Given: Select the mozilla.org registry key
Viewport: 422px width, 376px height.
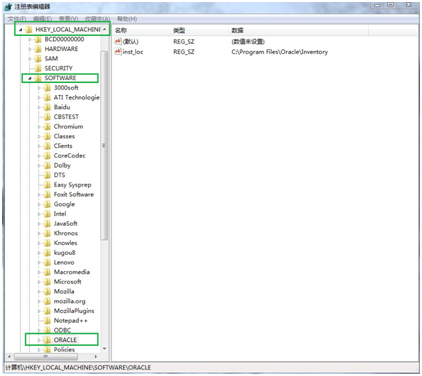Looking at the screenshot, I should 69,301.
